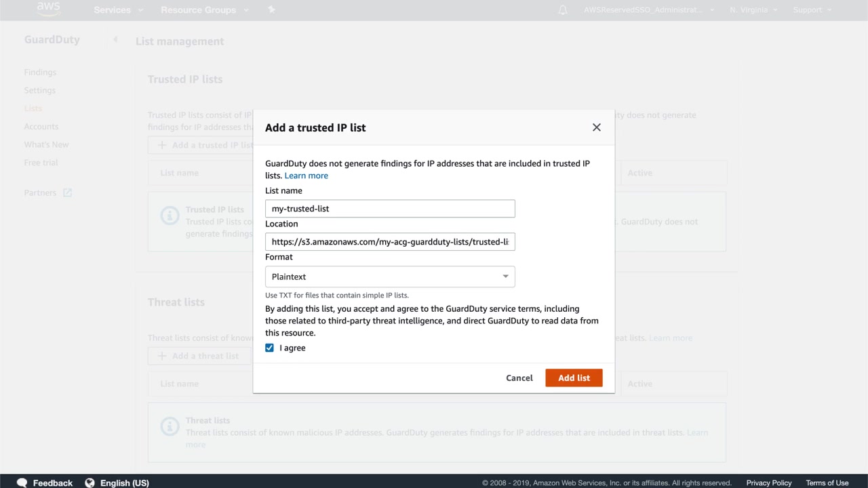Open the Privacy Policy footer link
Screen dimensions: 868x488
(769, 483)
